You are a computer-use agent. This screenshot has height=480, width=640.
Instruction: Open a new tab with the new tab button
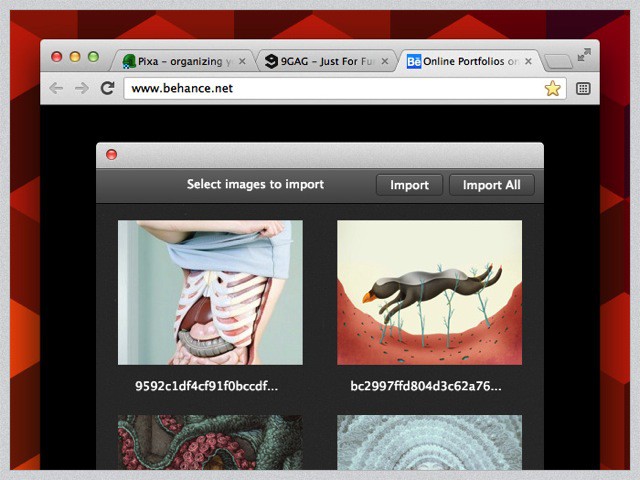559,62
